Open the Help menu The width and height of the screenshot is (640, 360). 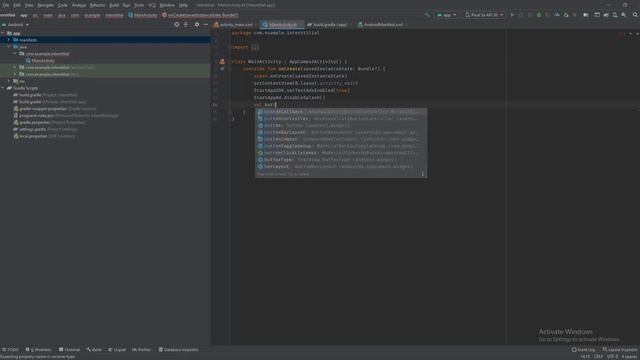pyautogui.click(x=183, y=5)
